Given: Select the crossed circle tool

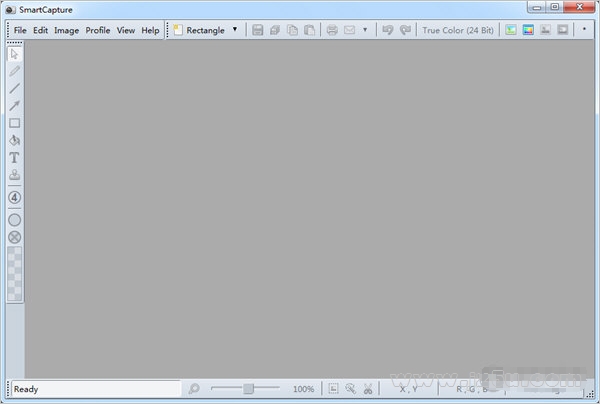Looking at the screenshot, I should tap(15, 237).
